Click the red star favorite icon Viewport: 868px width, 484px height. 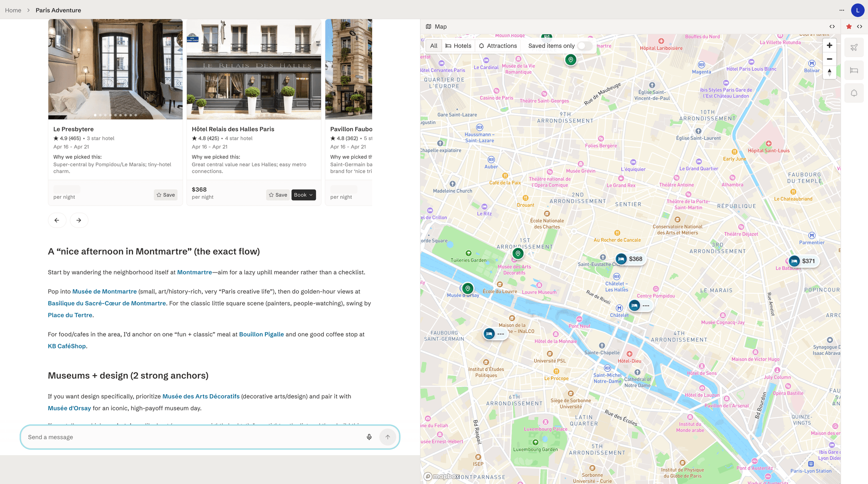849,26
